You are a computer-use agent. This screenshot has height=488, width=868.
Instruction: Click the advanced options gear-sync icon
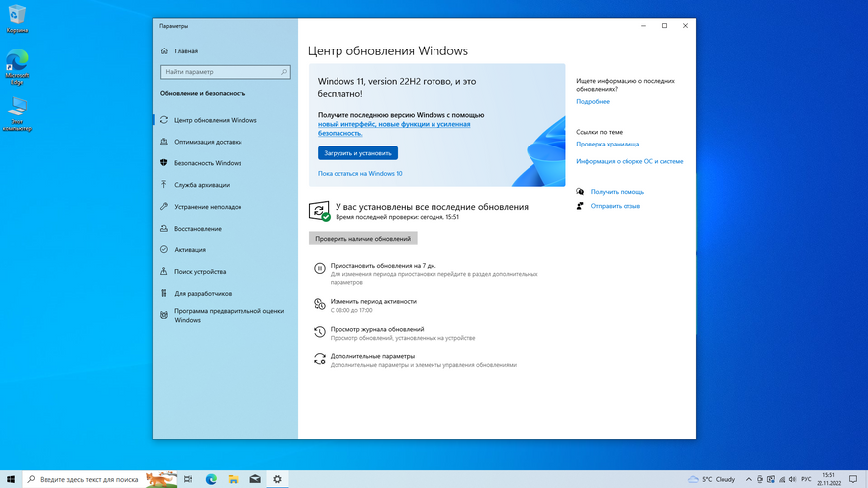[x=320, y=359]
